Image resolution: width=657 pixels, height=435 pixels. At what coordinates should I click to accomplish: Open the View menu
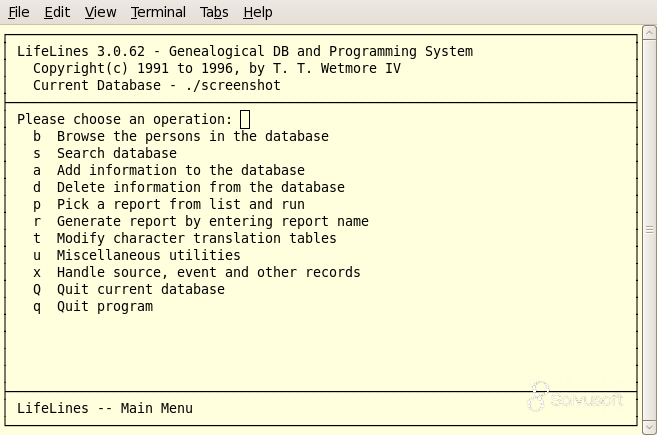tap(101, 12)
